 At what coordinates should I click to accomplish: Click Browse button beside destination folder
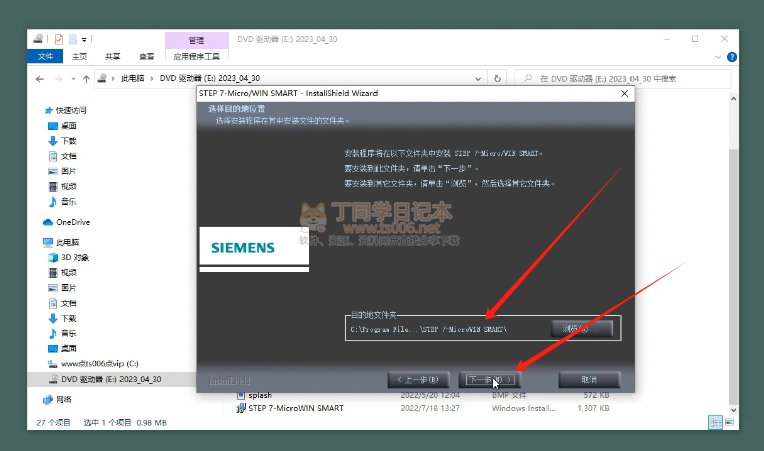[582, 329]
